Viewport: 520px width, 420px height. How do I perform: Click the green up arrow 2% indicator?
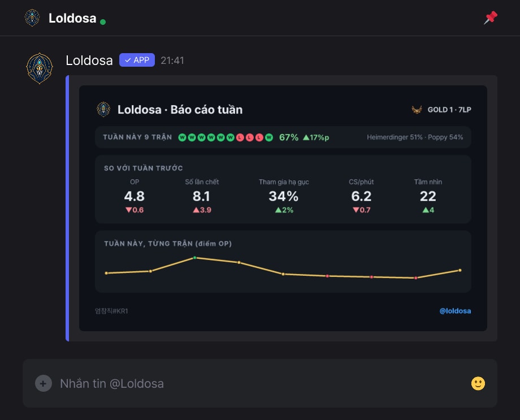coord(284,210)
